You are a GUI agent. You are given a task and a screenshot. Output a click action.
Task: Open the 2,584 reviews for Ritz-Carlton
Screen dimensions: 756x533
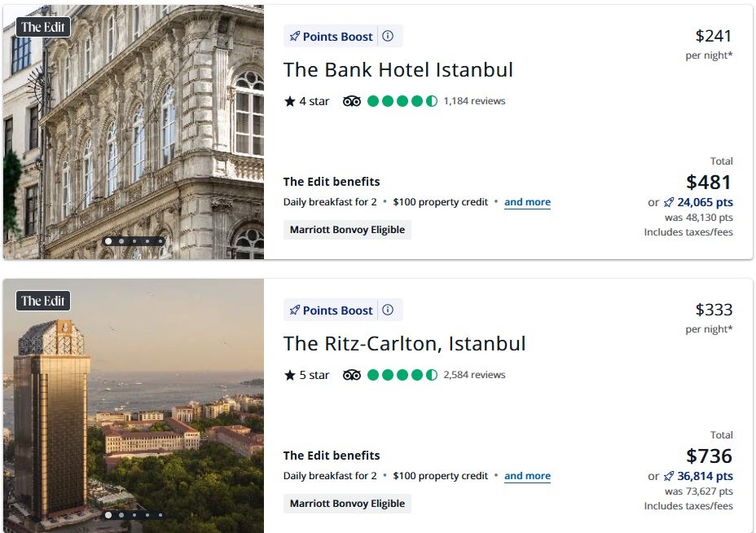tap(474, 375)
